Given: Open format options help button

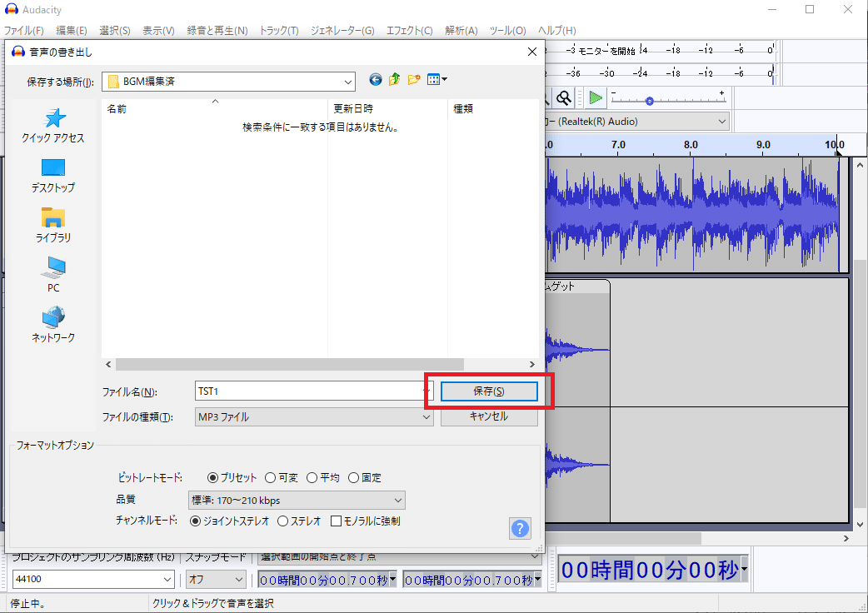Looking at the screenshot, I should pyautogui.click(x=520, y=528).
